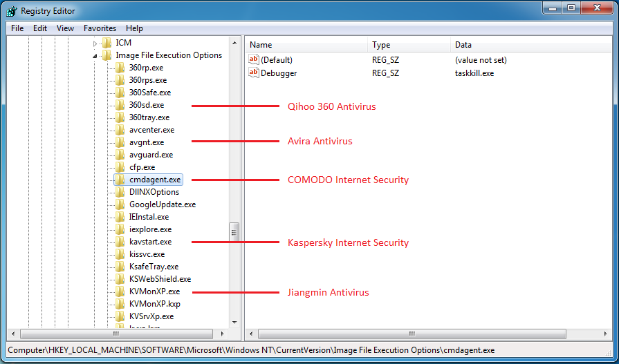Click the avgnt.exe folder icon
The image size is (619, 364).
click(x=120, y=142)
